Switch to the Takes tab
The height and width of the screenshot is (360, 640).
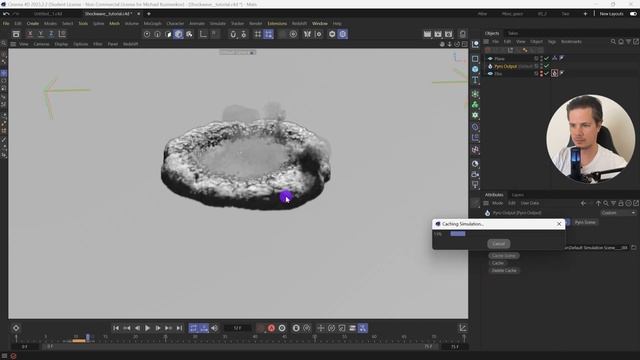[513, 33]
